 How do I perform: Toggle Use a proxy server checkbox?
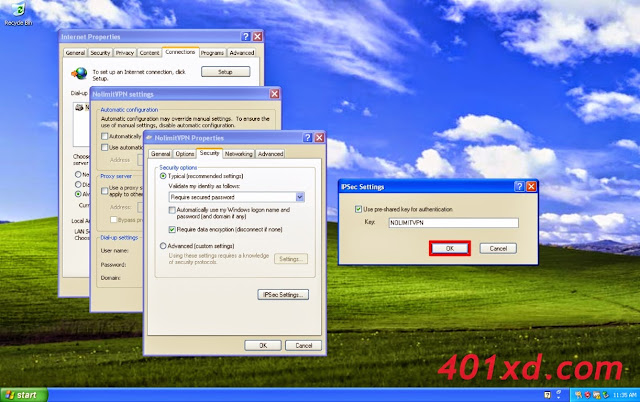coord(104,191)
